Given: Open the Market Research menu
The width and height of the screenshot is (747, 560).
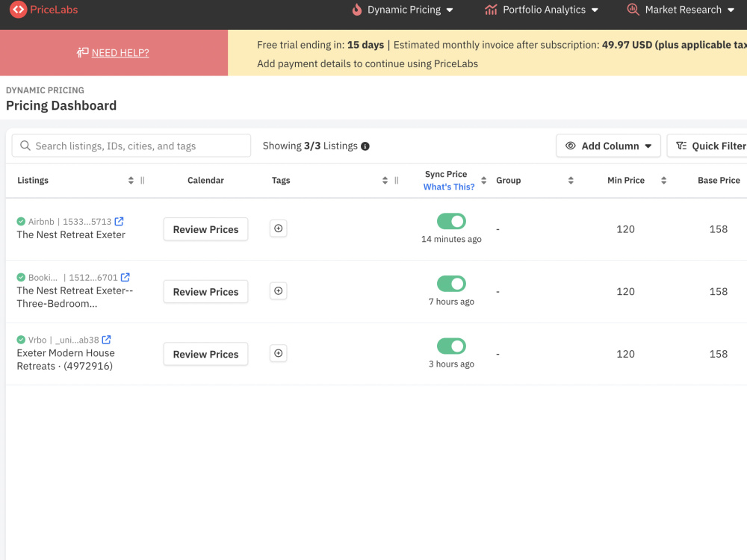Looking at the screenshot, I should [681, 10].
